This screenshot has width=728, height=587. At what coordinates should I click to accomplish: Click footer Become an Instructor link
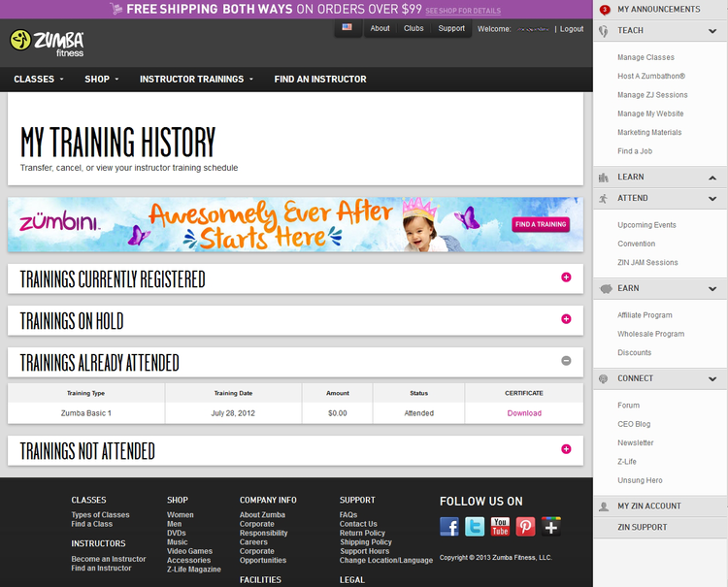pos(109,559)
